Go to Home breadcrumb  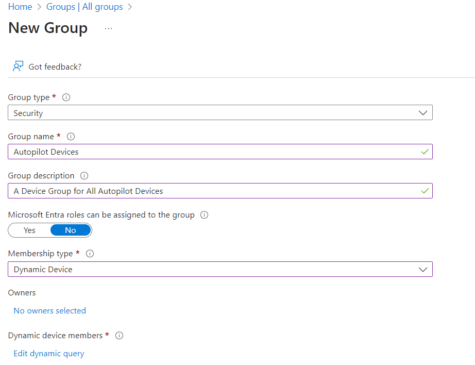(20, 7)
